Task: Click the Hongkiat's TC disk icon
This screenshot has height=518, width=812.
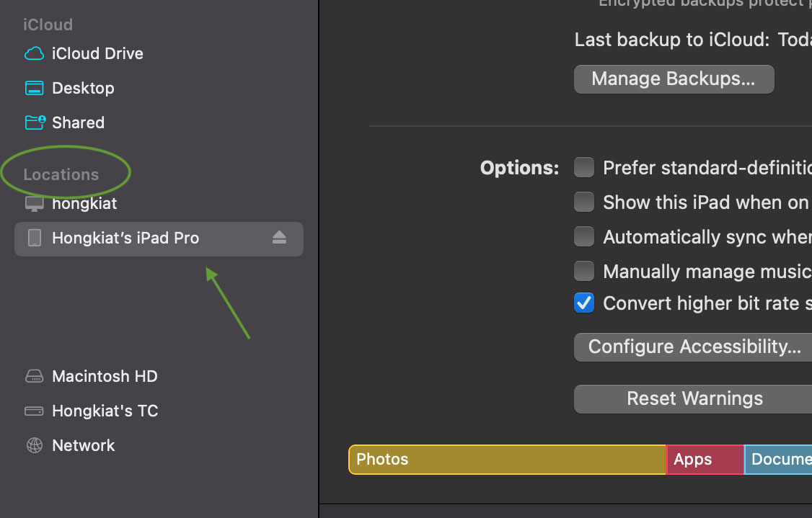Action: pyautogui.click(x=34, y=411)
